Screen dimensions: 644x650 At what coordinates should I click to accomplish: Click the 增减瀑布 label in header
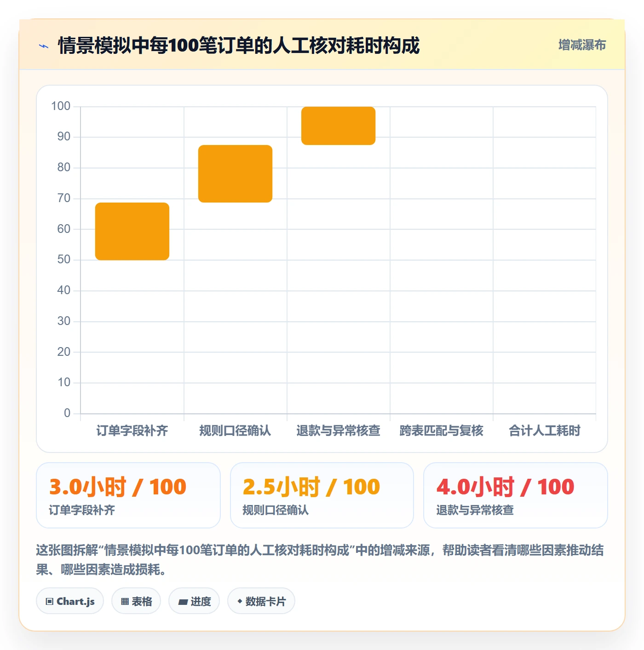click(582, 45)
